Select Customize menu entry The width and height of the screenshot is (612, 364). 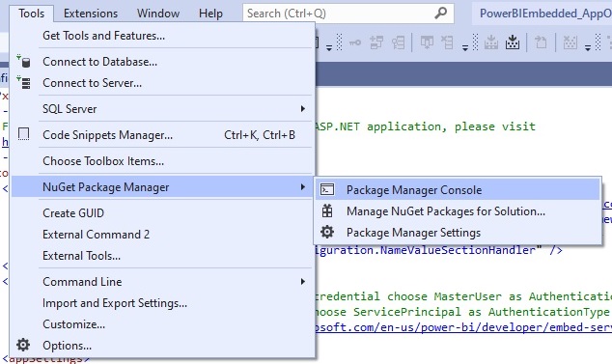point(162,324)
